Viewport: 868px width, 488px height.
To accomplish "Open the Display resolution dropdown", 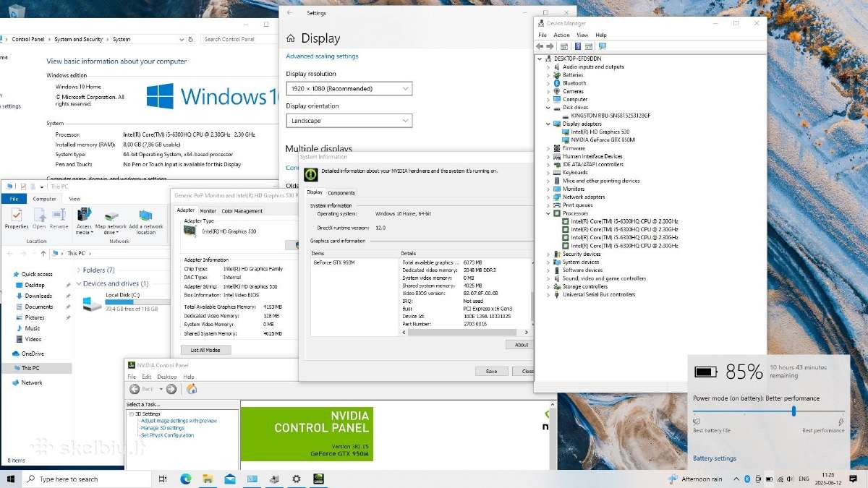I will point(349,88).
